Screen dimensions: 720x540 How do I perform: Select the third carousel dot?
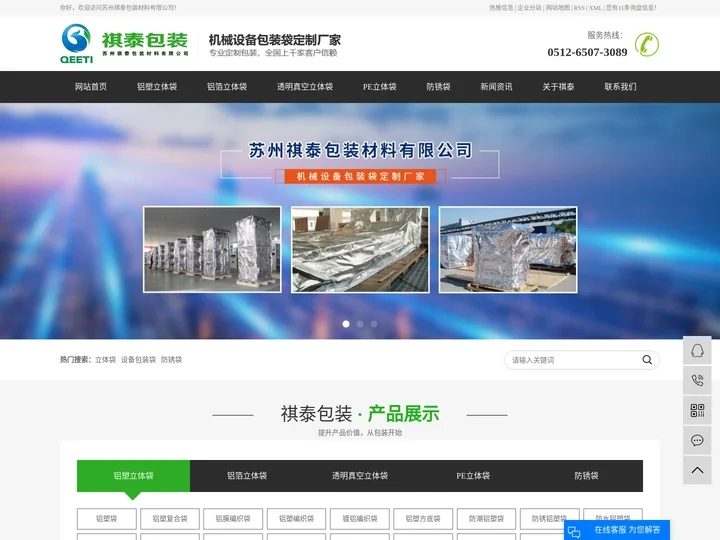click(x=374, y=324)
